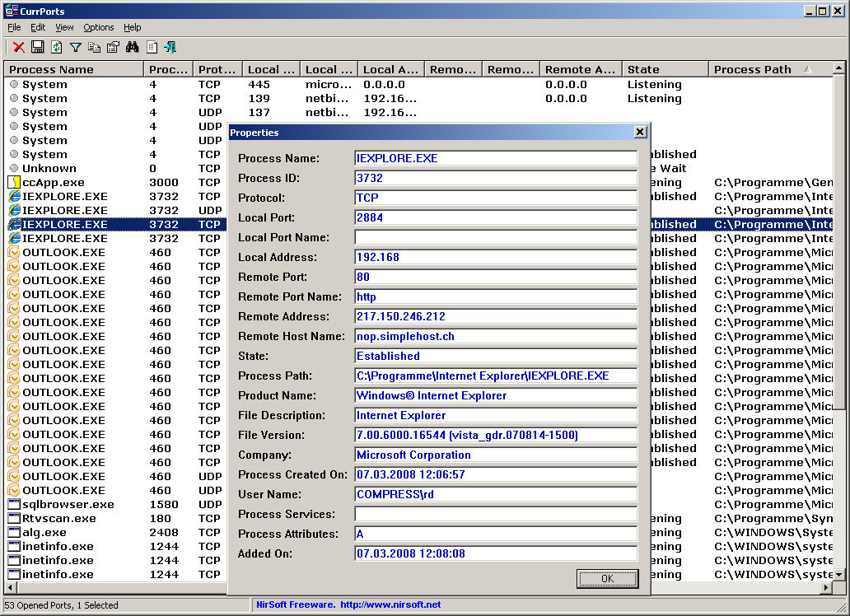The image size is (850, 616).
Task: Click the Company field Microsoft Corporation
Action: click(496, 455)
